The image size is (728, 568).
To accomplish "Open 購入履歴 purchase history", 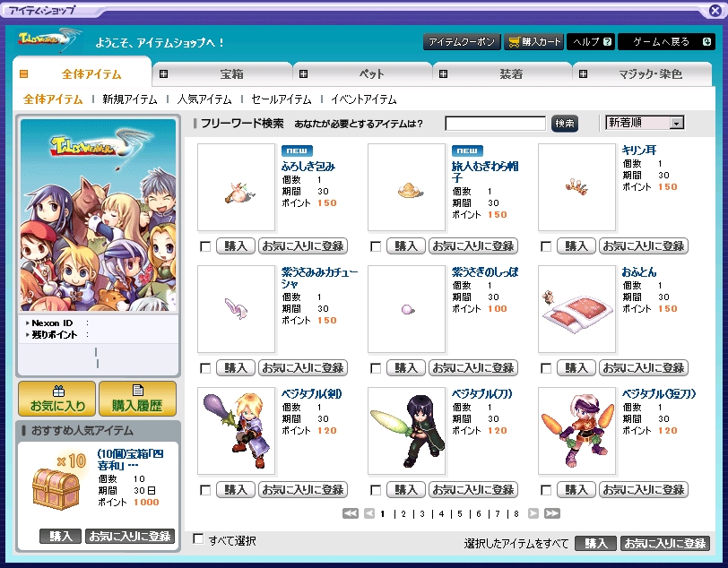I will (137, 399).
